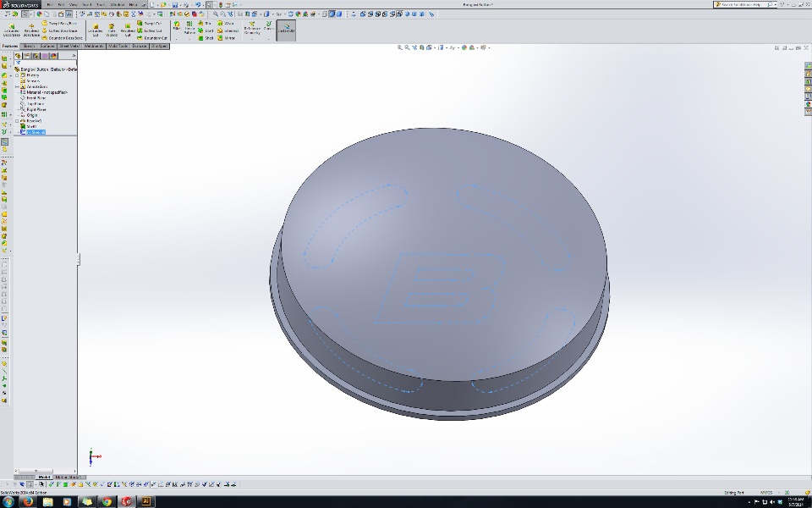Screen dimensions: 812x508
Task: Select the Intersect feature
Action: (228, 30)
